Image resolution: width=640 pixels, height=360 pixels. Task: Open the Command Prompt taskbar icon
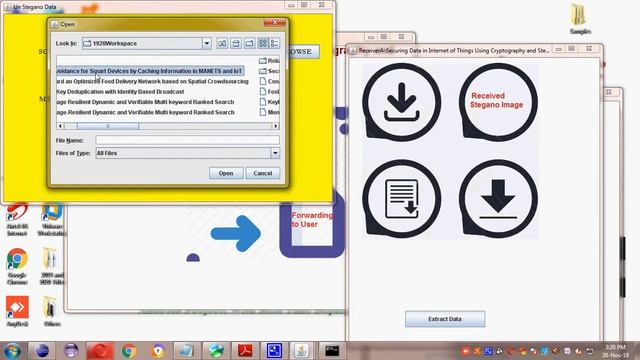tap(331, 351)
